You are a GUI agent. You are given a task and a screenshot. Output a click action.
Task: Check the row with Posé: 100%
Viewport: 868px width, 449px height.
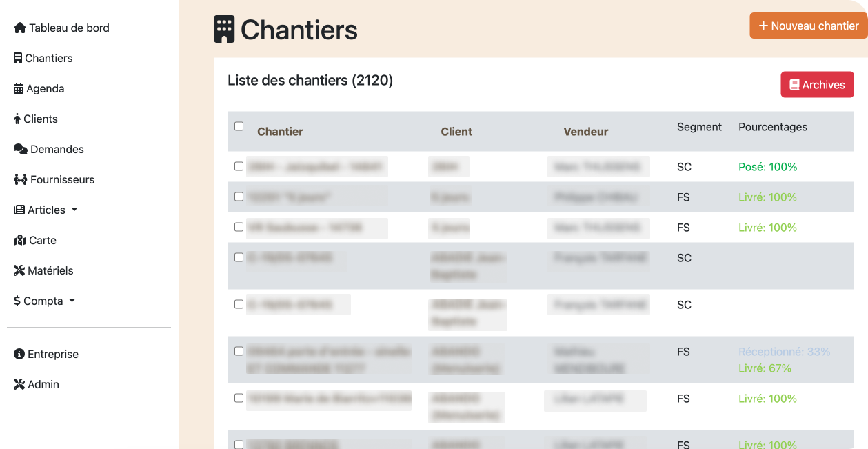pyautogui.click(x=239, y=166)
